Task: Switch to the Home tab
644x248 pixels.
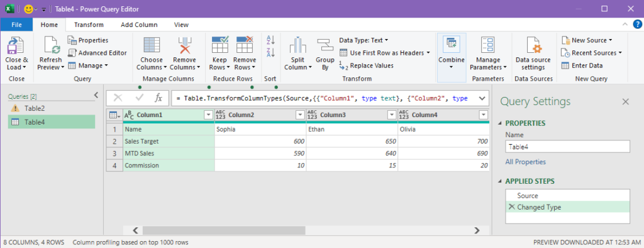Action: click(x=49, y=25)
